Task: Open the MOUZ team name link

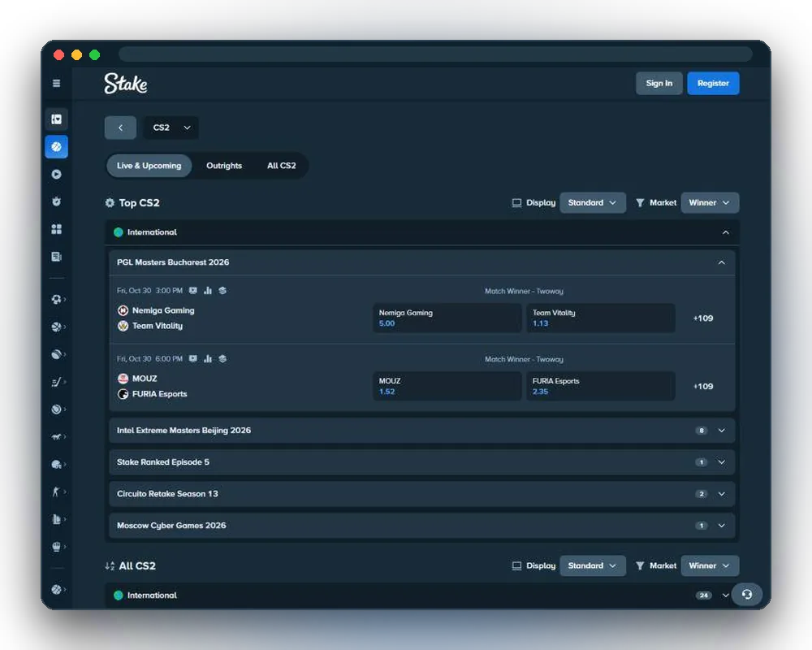Action: (145, 379)
